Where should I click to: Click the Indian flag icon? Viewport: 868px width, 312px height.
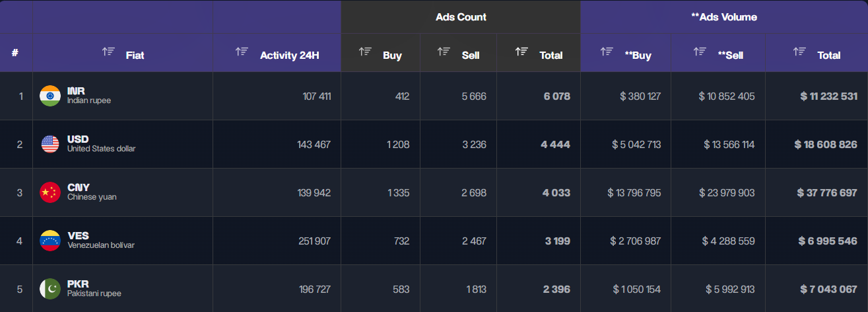pyautogui.click(x=50, y=96)
